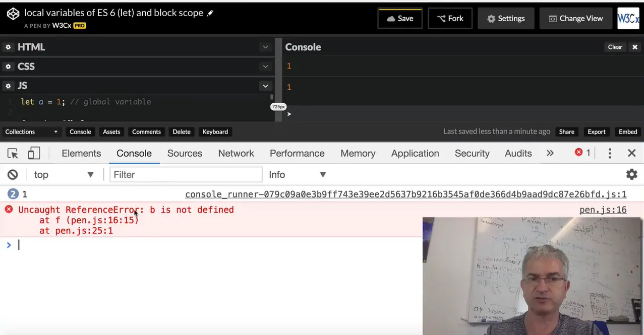Open the console_runner js source link
The width and height of the screenshot is (644, 335).
406,194
